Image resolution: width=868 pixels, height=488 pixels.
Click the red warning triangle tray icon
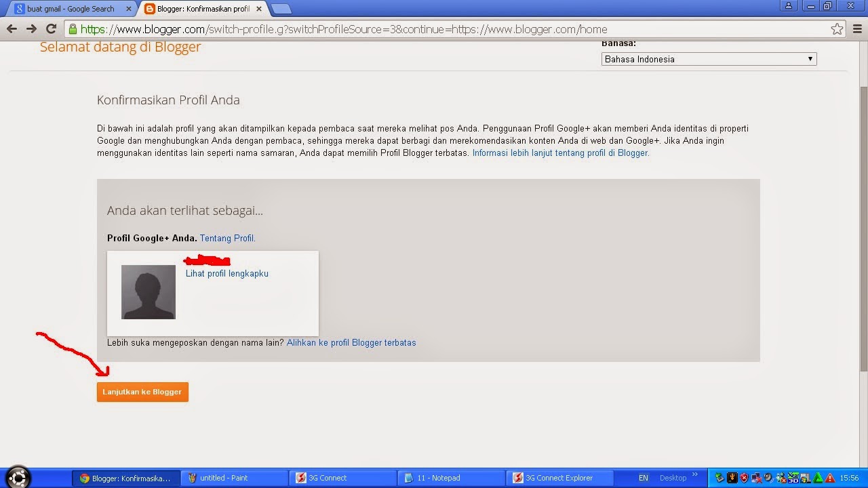830,478
